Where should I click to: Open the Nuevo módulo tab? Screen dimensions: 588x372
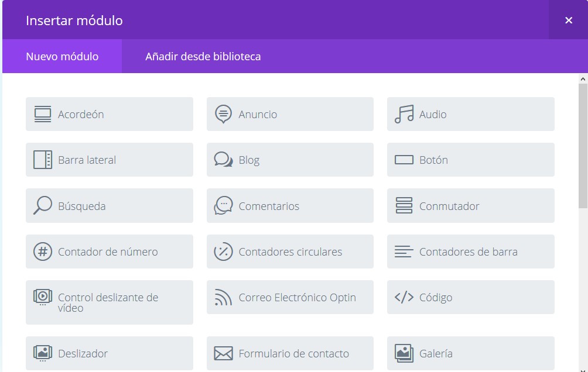pyautogui.click(x=62, y=57)
